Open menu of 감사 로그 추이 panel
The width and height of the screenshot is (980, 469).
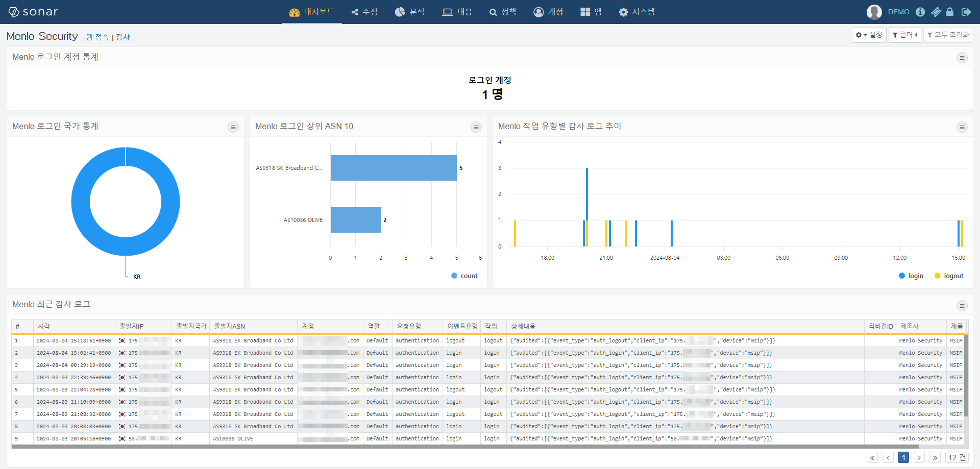[x=962, y=127]
